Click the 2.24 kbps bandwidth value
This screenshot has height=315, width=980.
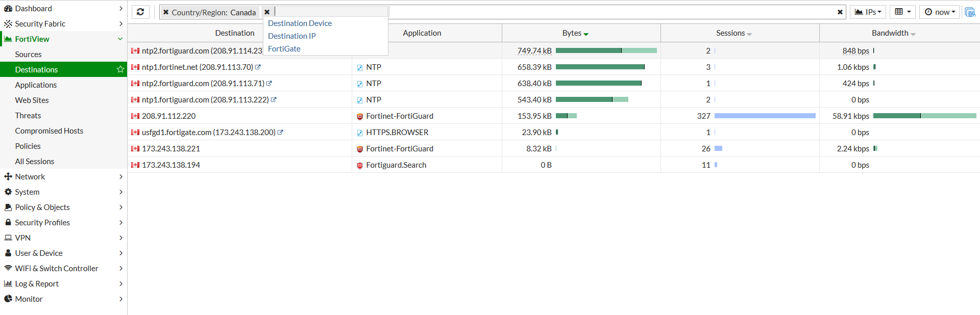click(x=853, y=149)
